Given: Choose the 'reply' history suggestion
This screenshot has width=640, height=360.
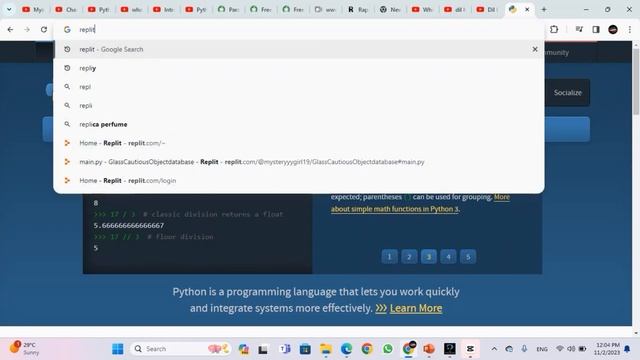Looking at the screenshot, I should (299, 68).
